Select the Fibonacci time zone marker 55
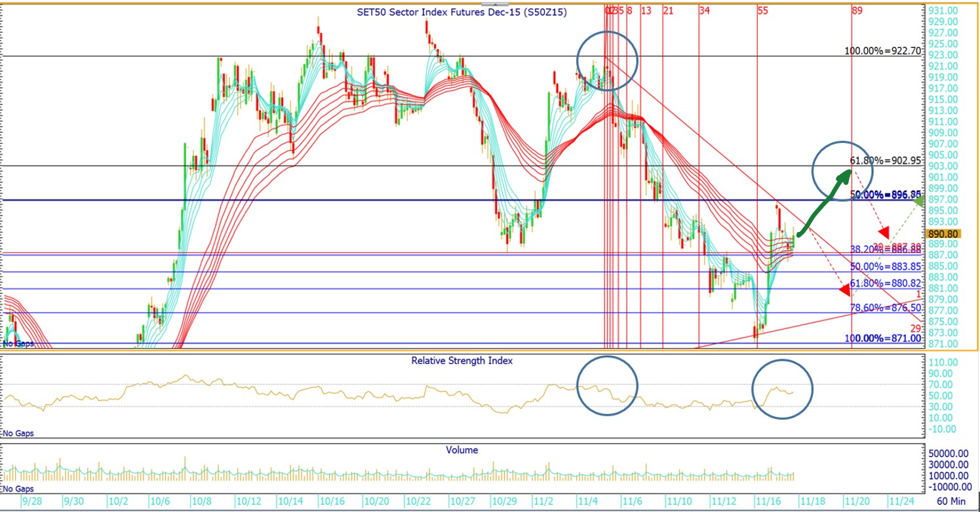Viewport: 980px width, 512px height. [x=762, y=11]
